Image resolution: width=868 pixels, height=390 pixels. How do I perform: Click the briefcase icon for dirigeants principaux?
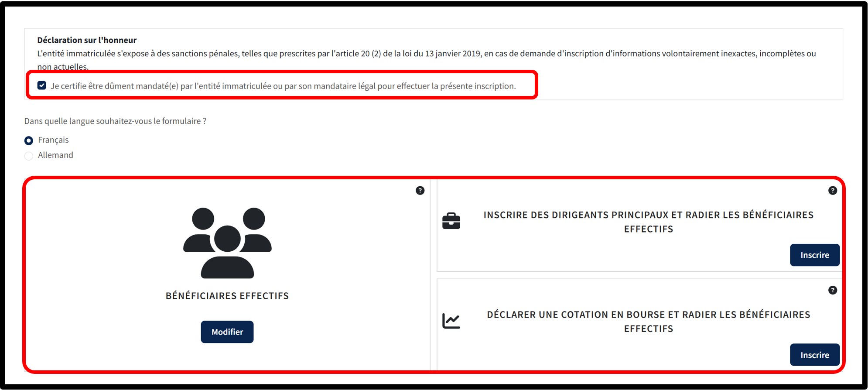451,221
